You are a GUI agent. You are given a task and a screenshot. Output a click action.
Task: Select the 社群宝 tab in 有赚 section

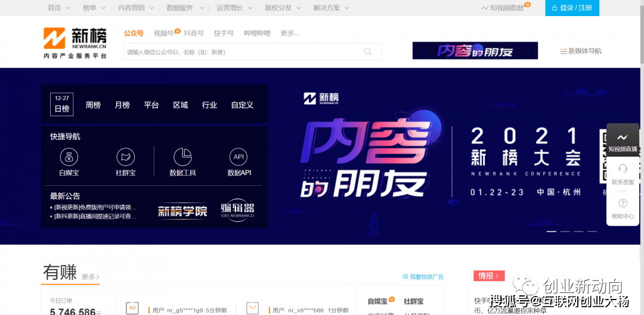pyautogui.click(x=414, y=301)
